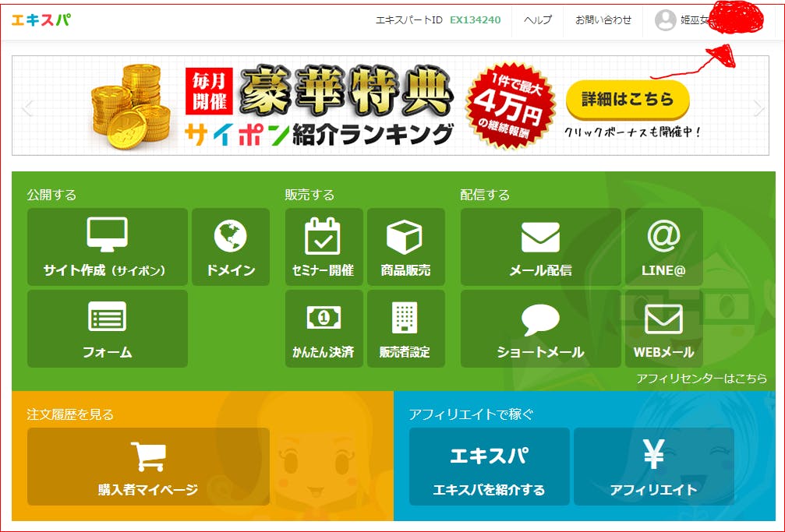Viewport: 785px width, 532px height.
Task: Open the ドメイン globe tile
Action: [231, 247]
